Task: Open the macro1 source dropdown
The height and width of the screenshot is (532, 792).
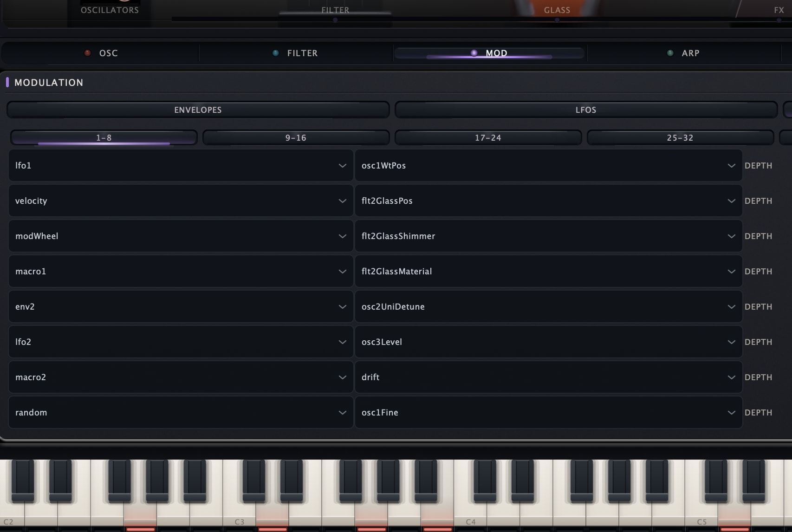Action: coord(181,272)
